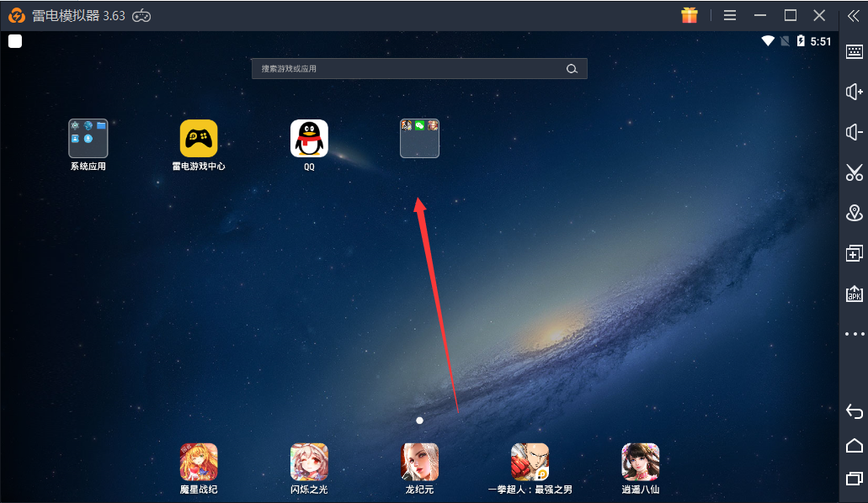
Task: Launch the 逍遥八仙 game
Action: click(640, 462)
